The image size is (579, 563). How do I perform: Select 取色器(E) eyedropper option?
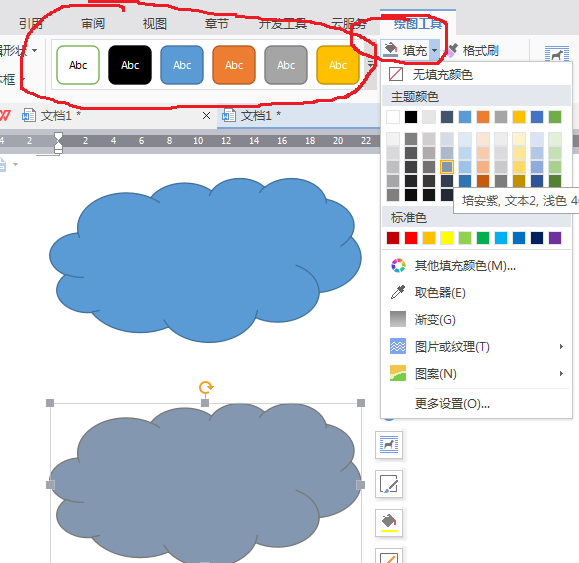click(x=476, y=292)
